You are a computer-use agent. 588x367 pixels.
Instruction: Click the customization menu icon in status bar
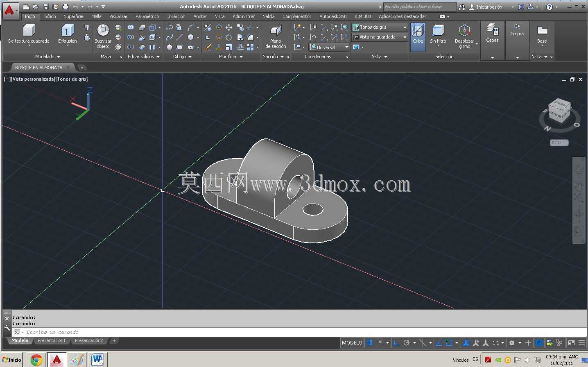[581, 343]
